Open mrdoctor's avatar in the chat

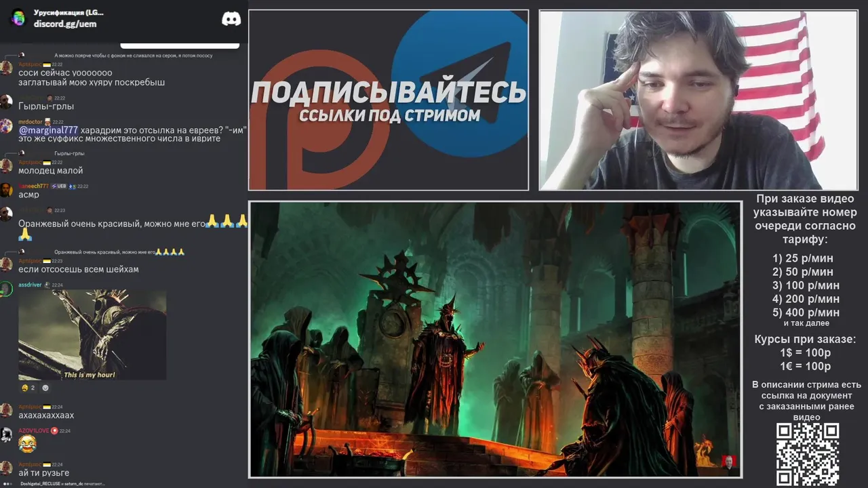(6, 127)
